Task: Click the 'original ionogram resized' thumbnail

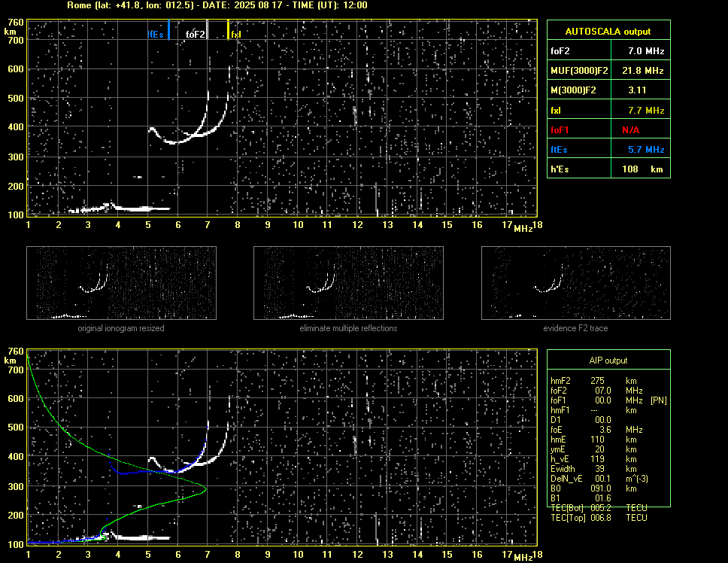Action: click(x=121, y=283)
